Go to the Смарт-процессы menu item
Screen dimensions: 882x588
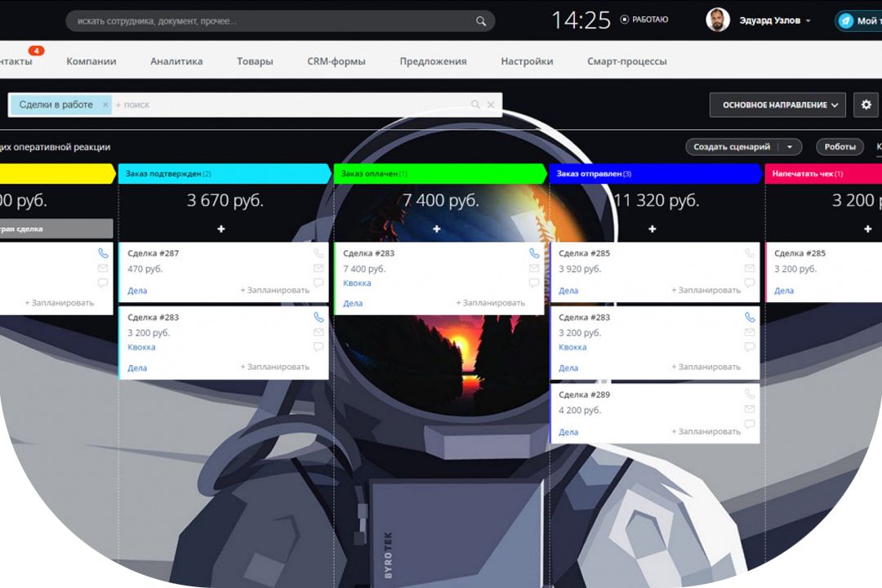[626, 61]
